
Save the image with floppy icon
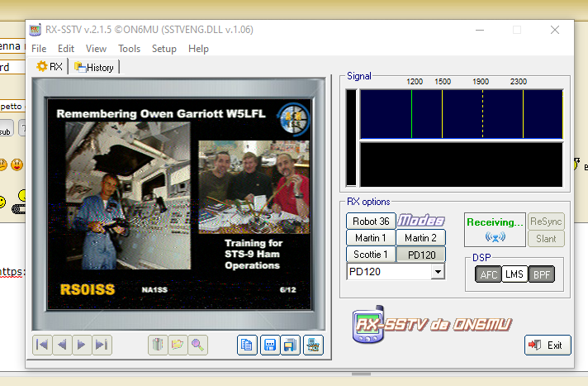pos(270,345)
